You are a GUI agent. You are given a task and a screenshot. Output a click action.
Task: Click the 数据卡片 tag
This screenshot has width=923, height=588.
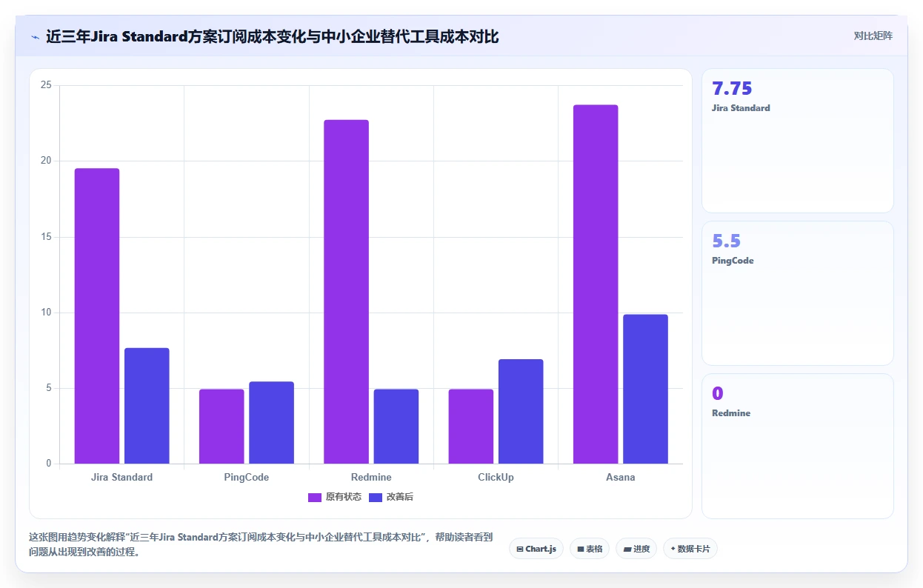click(690, 549)
